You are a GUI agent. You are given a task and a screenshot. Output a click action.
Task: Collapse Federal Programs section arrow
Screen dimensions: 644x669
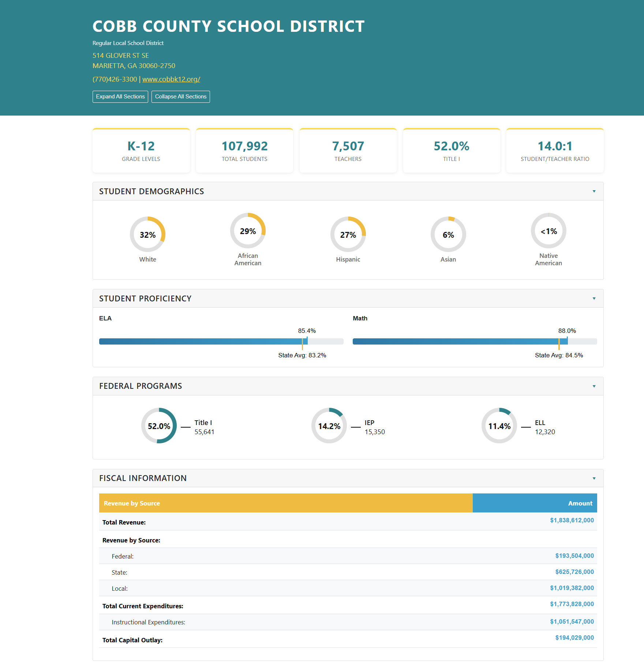(594, 386)
